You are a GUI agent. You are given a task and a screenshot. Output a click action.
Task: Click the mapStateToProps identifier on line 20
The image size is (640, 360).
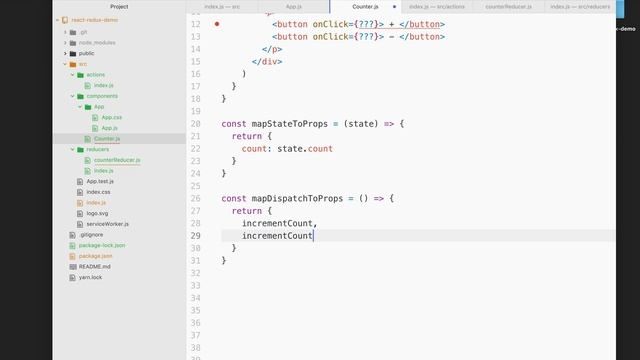pyautogui.click(x=289, y=124)
